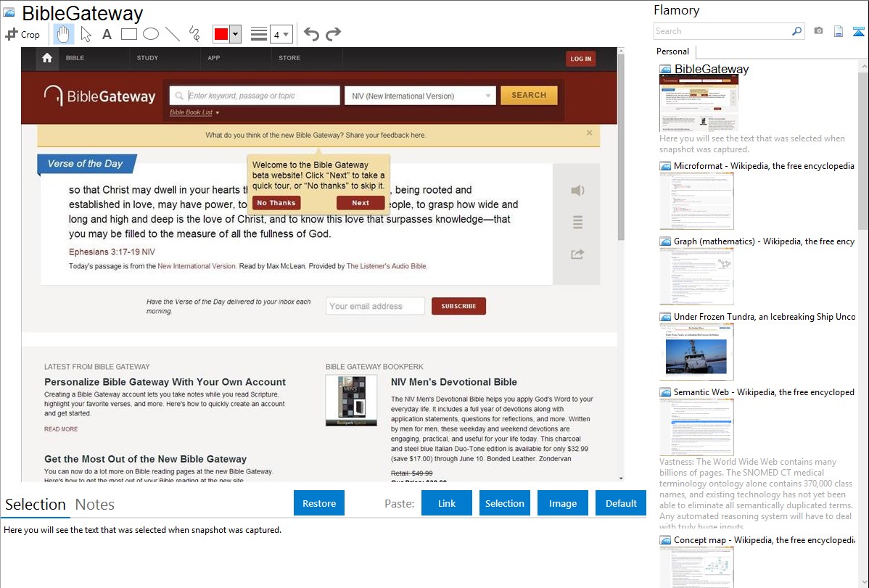Click the document page icon in Flamory
The image size is (869, 588).
click(839, 31)
